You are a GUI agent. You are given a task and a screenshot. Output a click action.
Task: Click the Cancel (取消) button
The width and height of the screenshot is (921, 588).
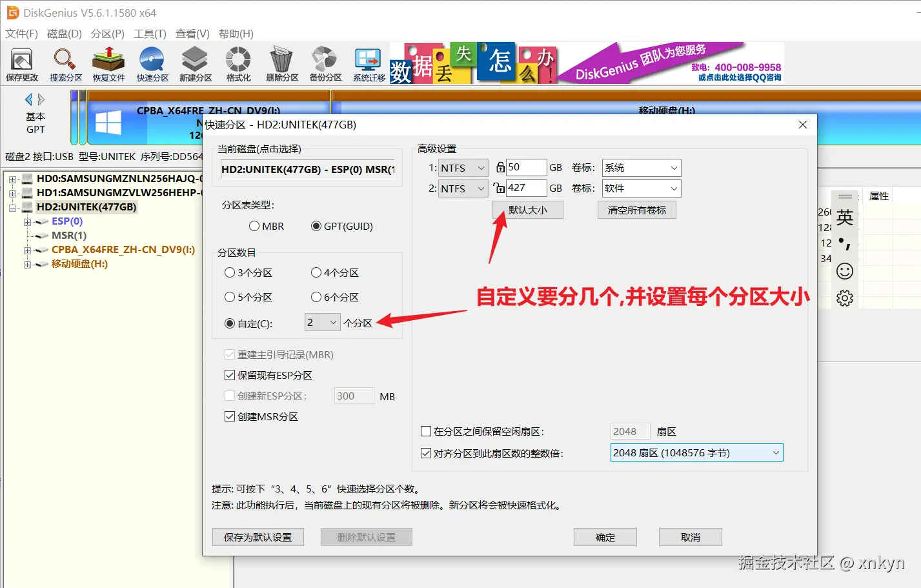pyautogui.click(x=691, y=537)
